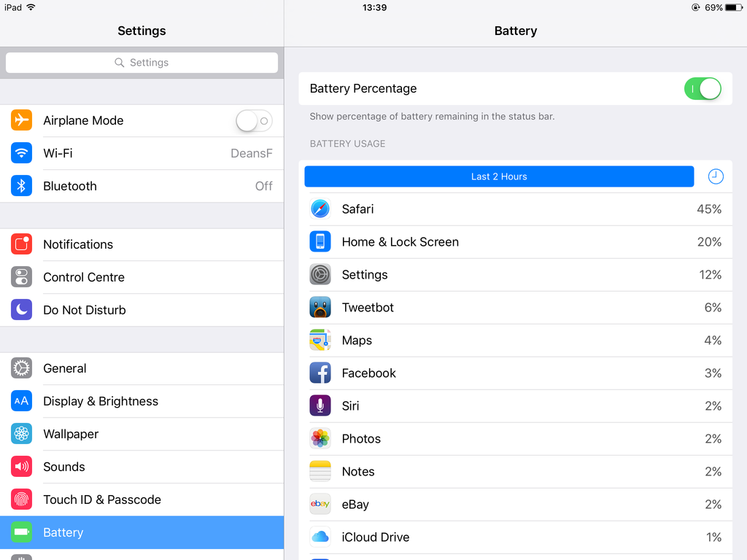Viewport: 747px width, 560px height.
Task: Tap the eBay app icon
Action: pos(320,505)
